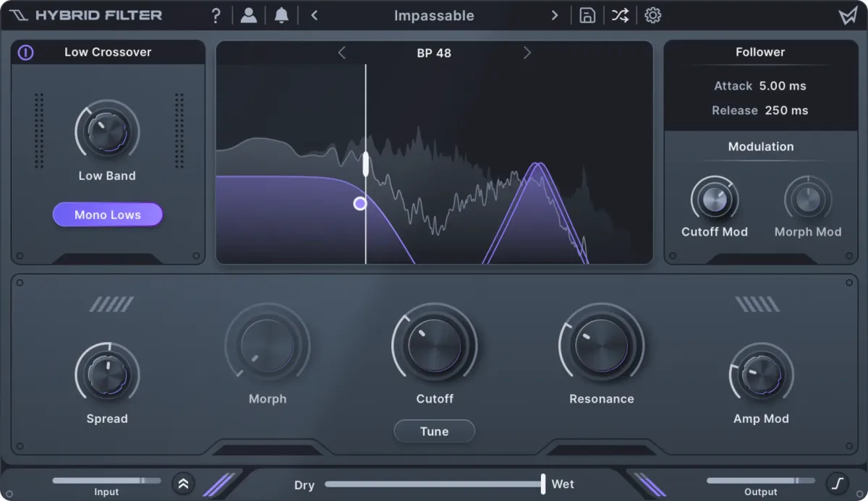Expand the Low Crossover panel bottom tab

tap(108, 259)
